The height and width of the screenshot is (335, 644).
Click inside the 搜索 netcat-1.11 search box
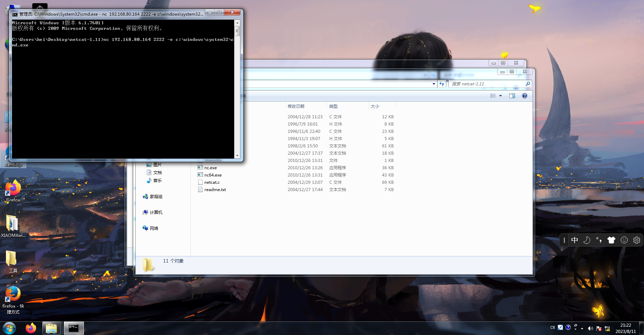[486, 84]
